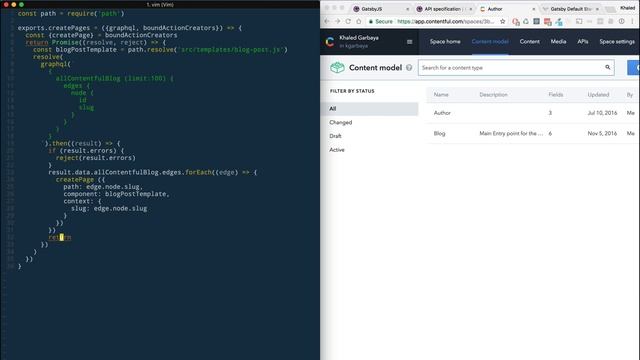This screenshot has height=360, width=640.
Task: Go to the Content section
Action: point(529,42)
